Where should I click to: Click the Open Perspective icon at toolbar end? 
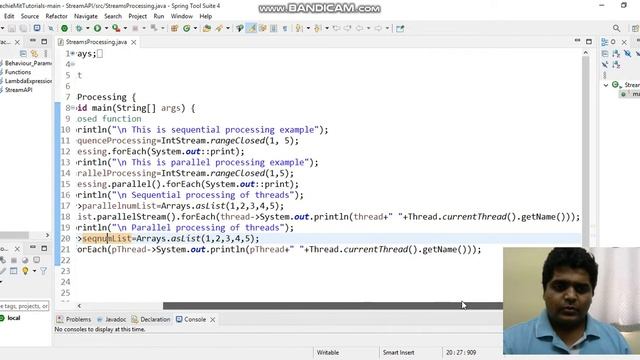coord(635,28)
